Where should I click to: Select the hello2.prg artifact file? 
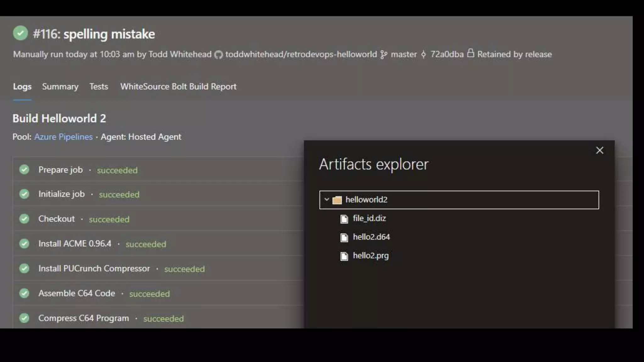pyautogui.click(x=370, y=256)
